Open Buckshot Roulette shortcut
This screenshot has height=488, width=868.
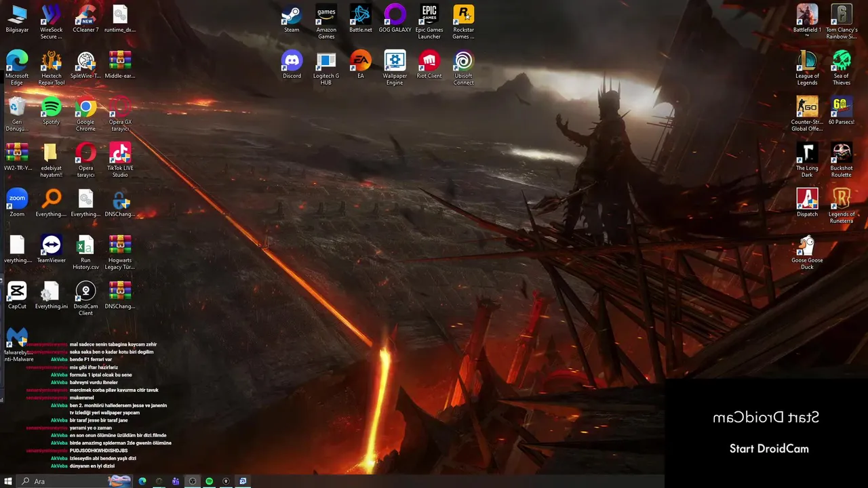[x=842, y=161]
